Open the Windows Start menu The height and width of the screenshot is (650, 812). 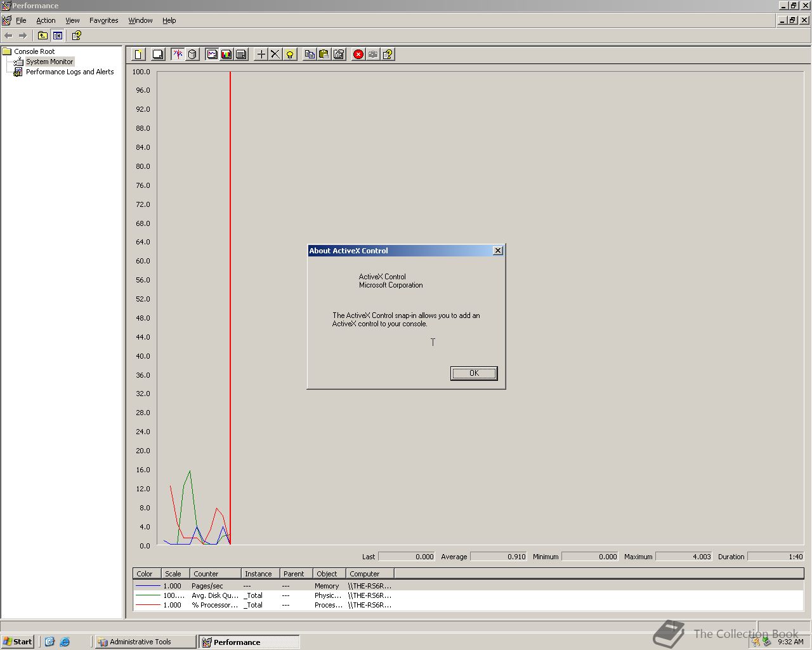(18, 642)
